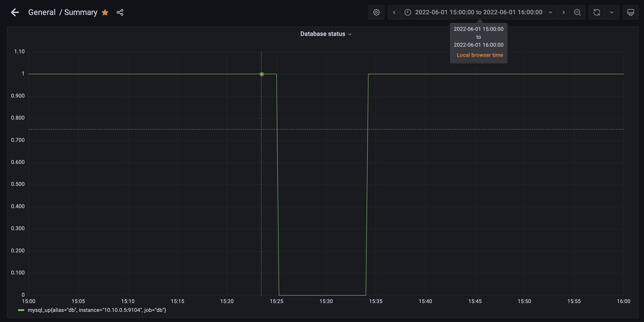The width and height of the screenshot is (644, 322).
Task: Open the time range picker
Action: tap(479, 12)
